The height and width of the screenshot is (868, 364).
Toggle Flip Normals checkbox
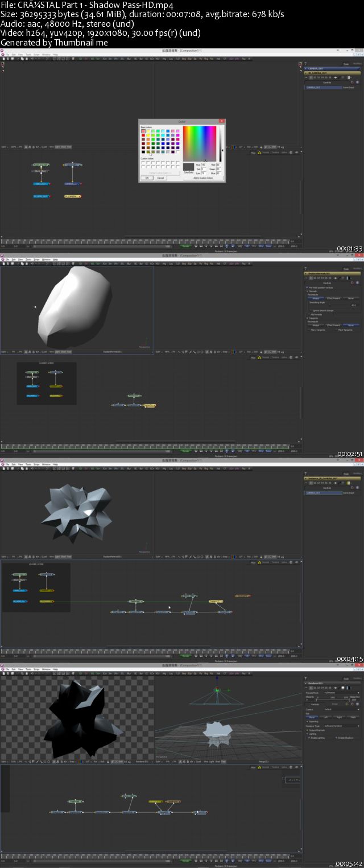point(309,315)
